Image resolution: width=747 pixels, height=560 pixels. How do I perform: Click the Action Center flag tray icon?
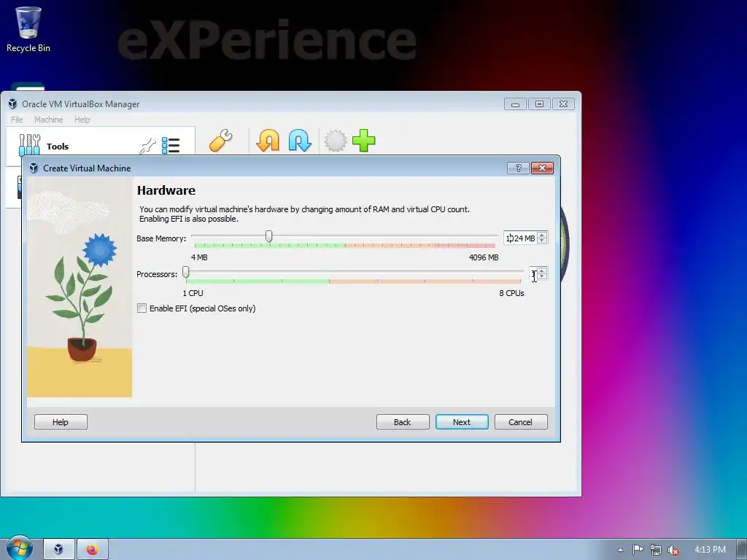[638, 550]
